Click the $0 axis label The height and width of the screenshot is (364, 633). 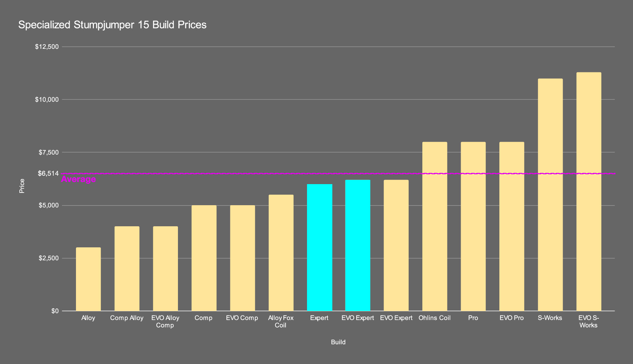click(55, 311)
